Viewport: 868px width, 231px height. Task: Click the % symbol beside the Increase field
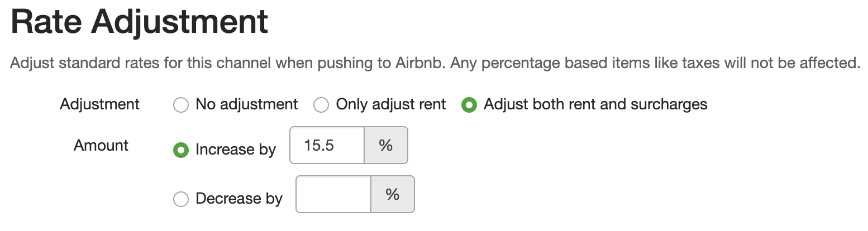coord(386,146)
